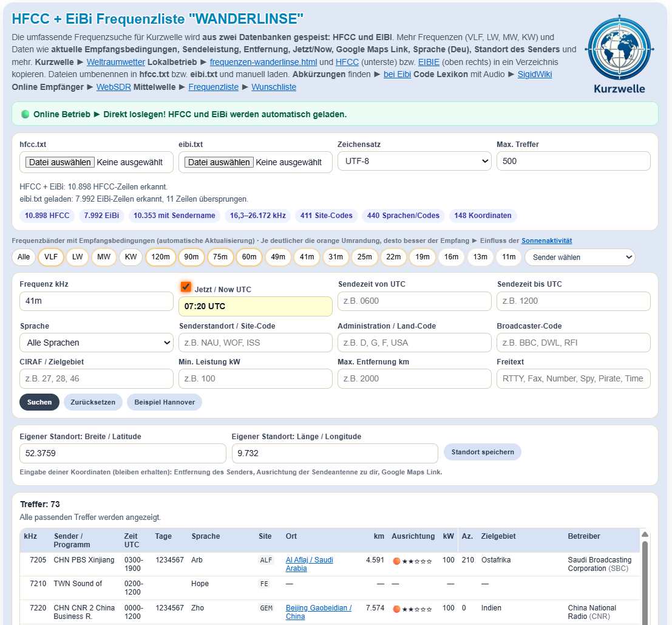Select the LW band filter
This screenshot has width=672, height=625.
tap(78, 257)
